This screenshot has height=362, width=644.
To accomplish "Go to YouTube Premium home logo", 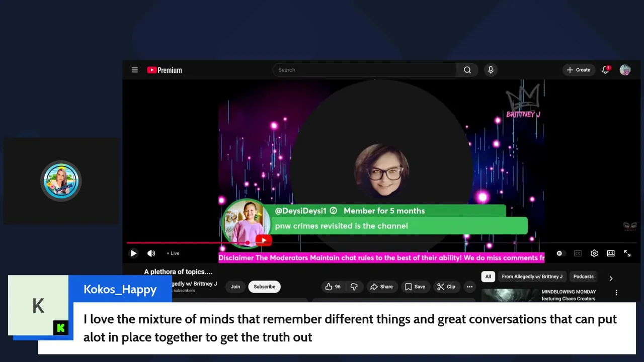I will 165,70.
